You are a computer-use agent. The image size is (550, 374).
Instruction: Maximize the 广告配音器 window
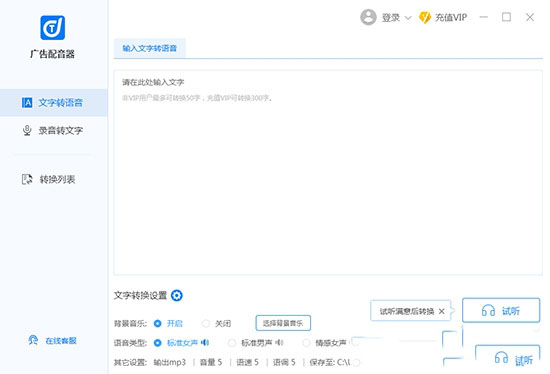[x=506, y=17]
